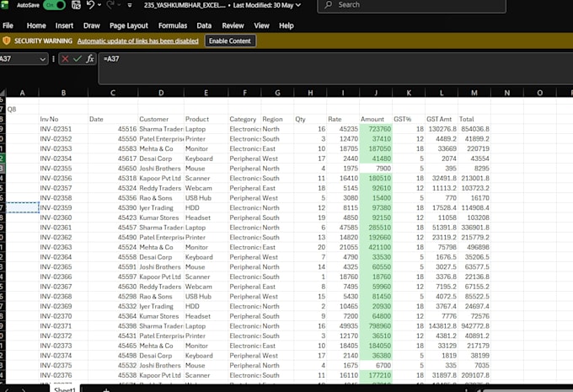The width and height of the screenshot is (573, 392).
Task: Select column J header
Action: [376, 93]
